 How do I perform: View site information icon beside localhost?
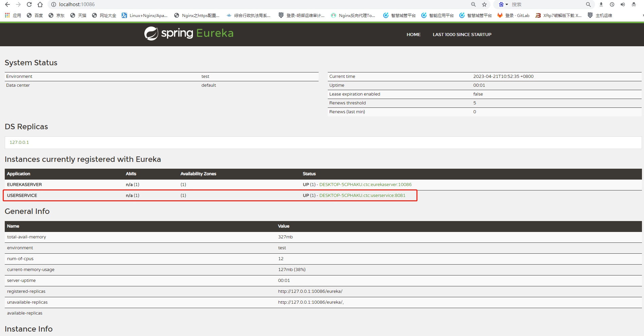53,4
